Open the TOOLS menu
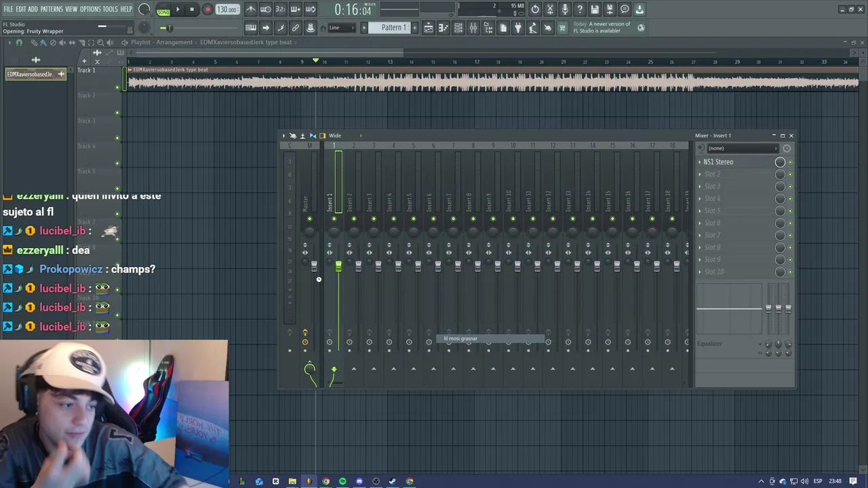The height and width of the screenshot is (488, 868). [110, 9]
